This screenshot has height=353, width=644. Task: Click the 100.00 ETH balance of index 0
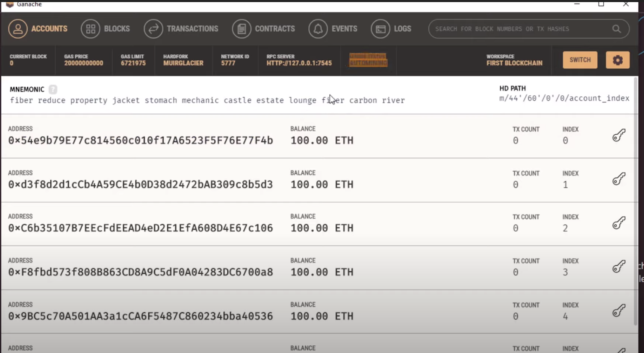[x=322, y=140]
